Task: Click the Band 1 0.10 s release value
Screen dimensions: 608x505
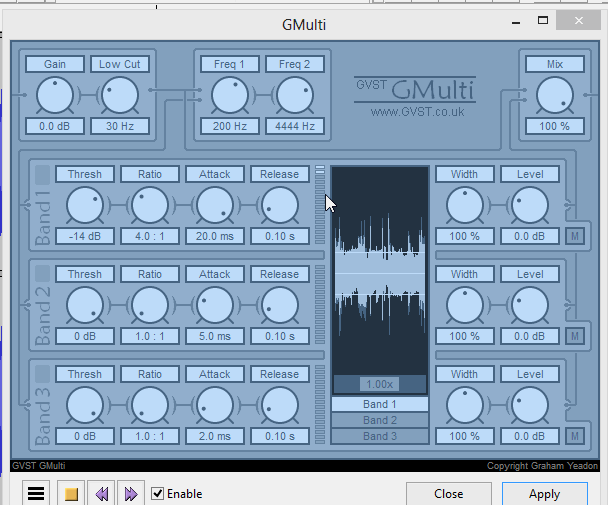Action: (x=280, y=236)
